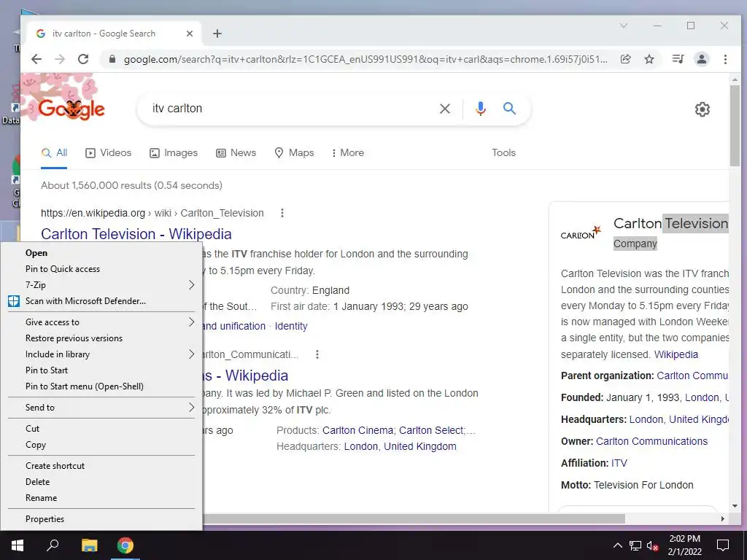Choose Pin to Start
The height and width of the screenshot is (560, 747).
point(101,370)
